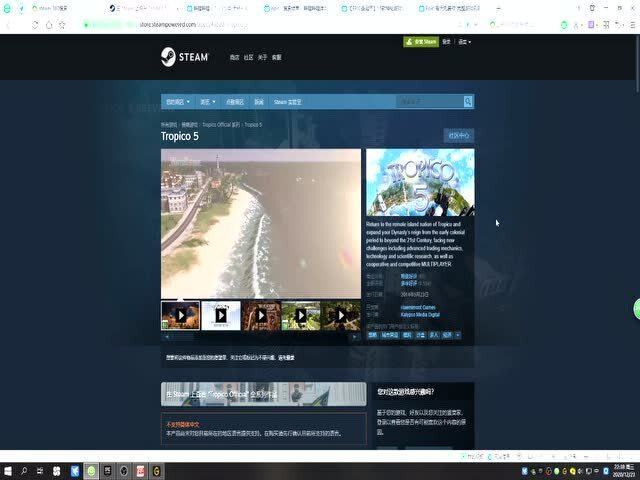
Task: Click the right arrow of the thumbnail strip
Action: (x=354, y=337)
